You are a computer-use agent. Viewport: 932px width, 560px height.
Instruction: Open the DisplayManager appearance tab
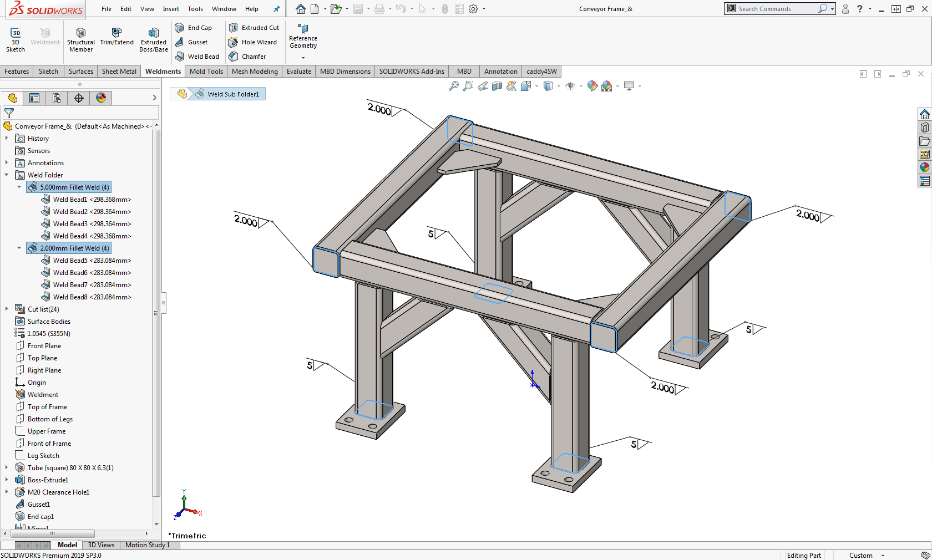click(x=101, y=98)
